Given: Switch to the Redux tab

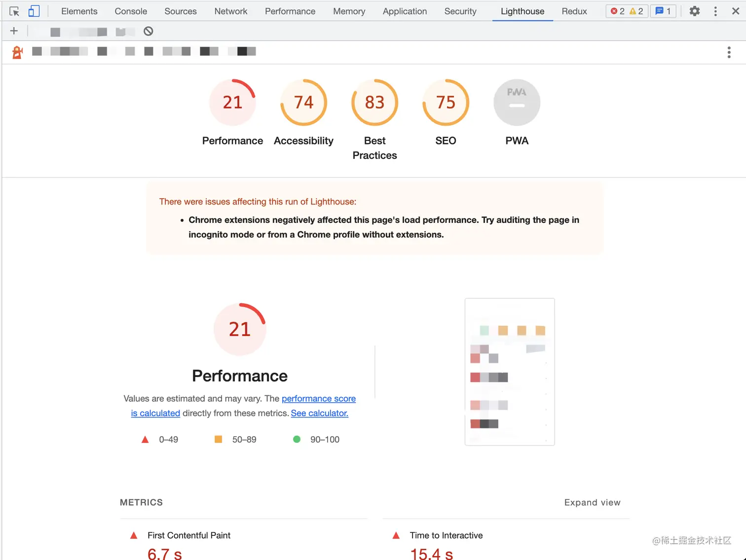Looking at the screenshot, I should pos(574,11).
